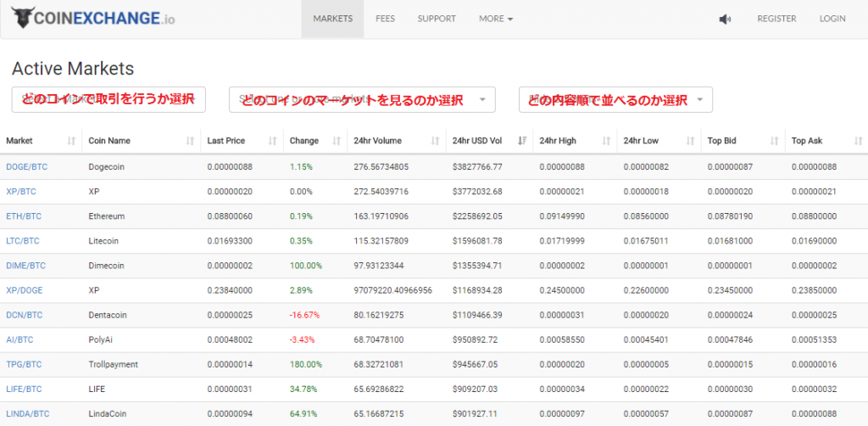868x426 pixels.
Task: Click the $2258692.05 USD volume value
Action: coord(477,216)
